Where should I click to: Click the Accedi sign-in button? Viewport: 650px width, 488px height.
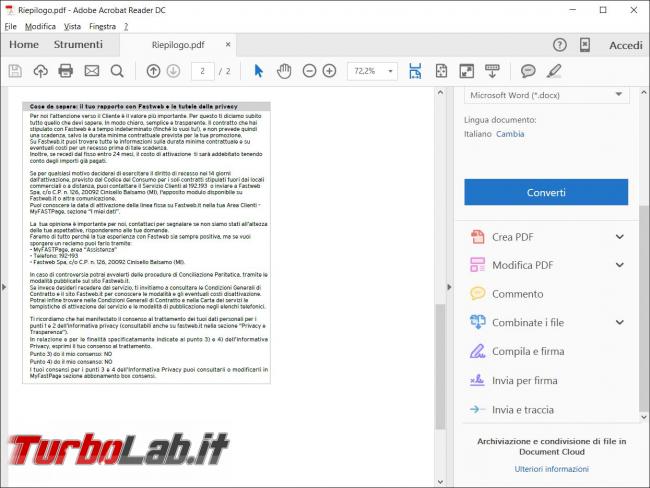click(626, 45)
